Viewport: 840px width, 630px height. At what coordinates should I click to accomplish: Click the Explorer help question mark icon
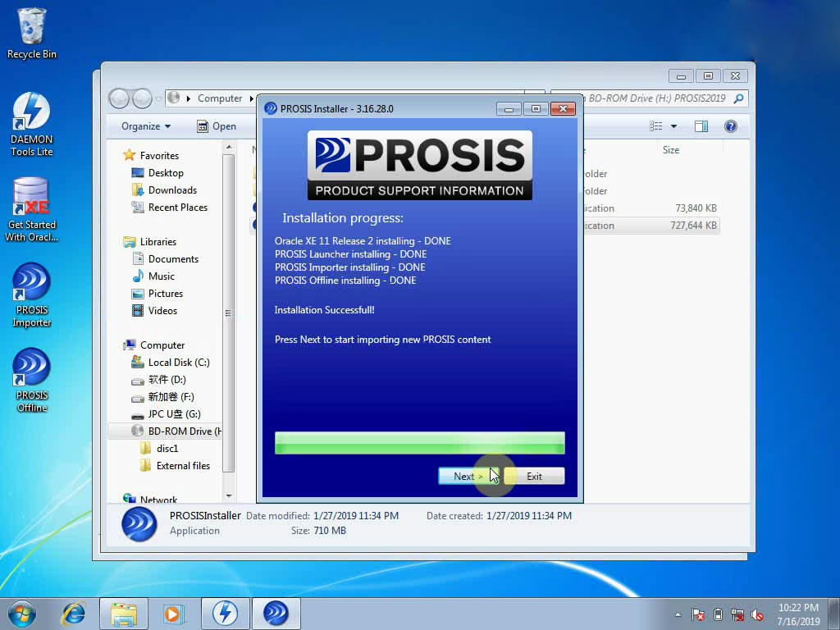click(x=730, y=126)
